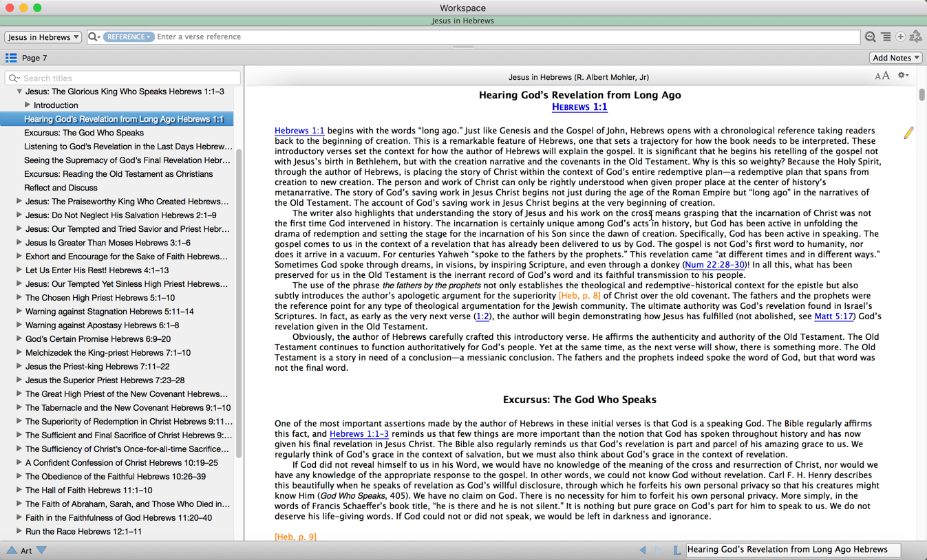The width and height of the screenshot is (927, 560).
Task: Open the Num 22:28–30 verse link
Action: click(714, 265)
